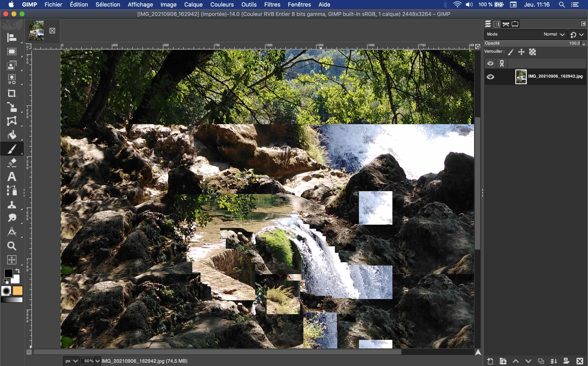Open the Filtres menu
The width and height of the screenshot is (588, 366).
(272, 4)
